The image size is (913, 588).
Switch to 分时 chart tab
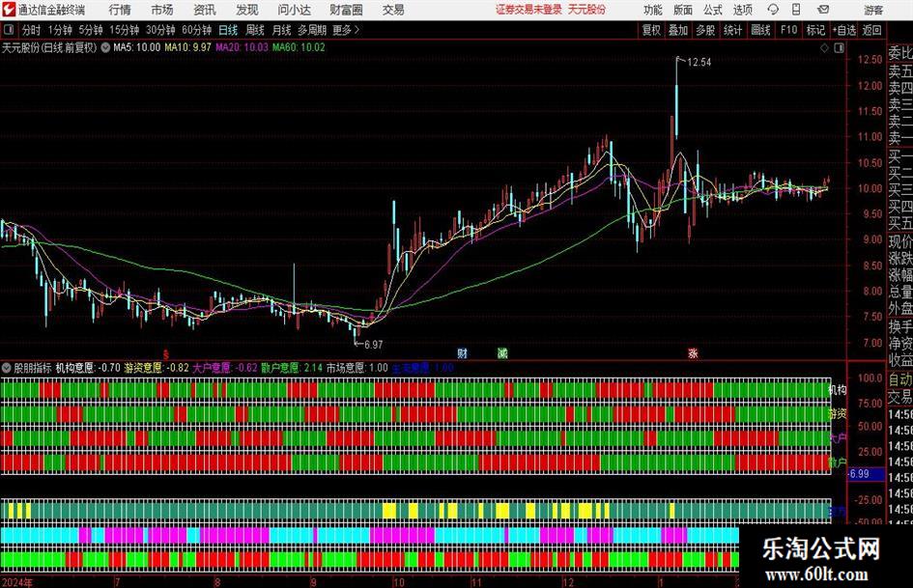tap(32, 30)
